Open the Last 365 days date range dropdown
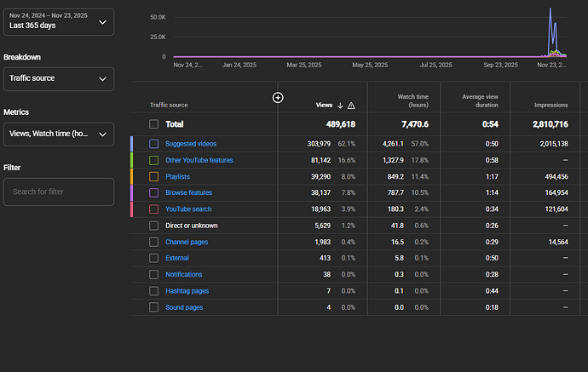Viewport: 588px width, 372px height. (58, 21)
